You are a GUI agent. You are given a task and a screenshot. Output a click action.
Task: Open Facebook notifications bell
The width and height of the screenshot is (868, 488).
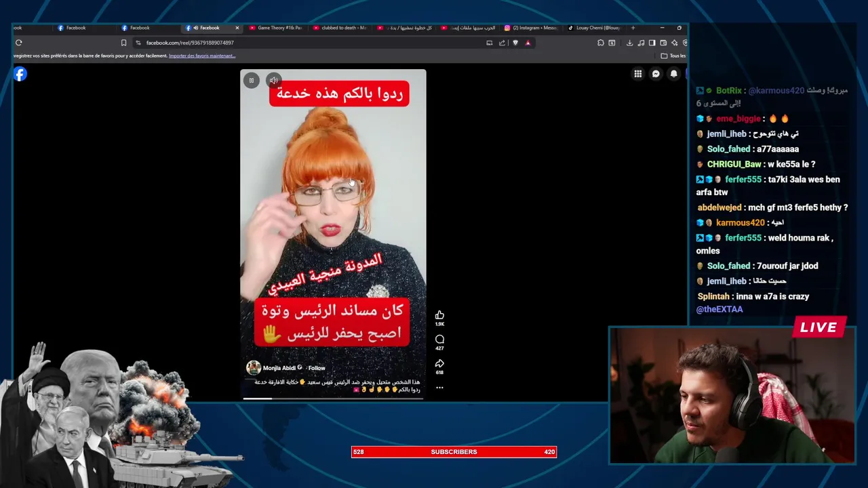(x=673, y=74)
